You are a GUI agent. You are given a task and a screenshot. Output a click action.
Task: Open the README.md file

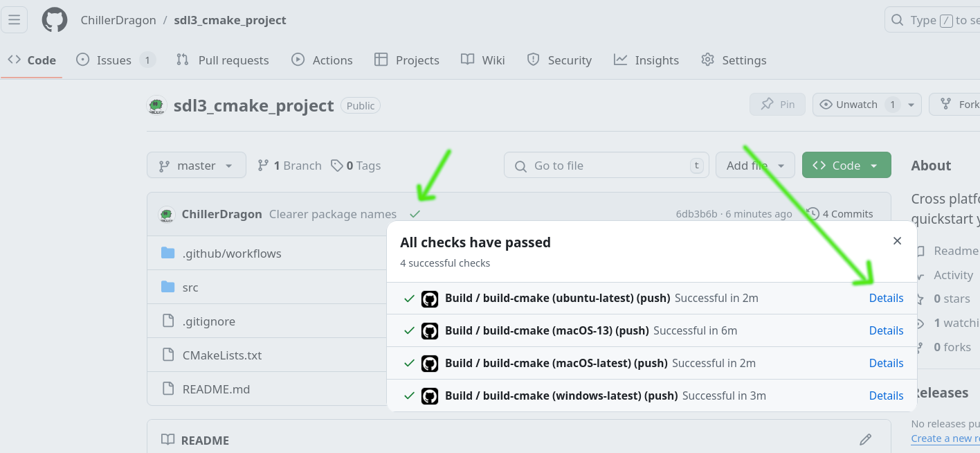(x=216, y=389)
